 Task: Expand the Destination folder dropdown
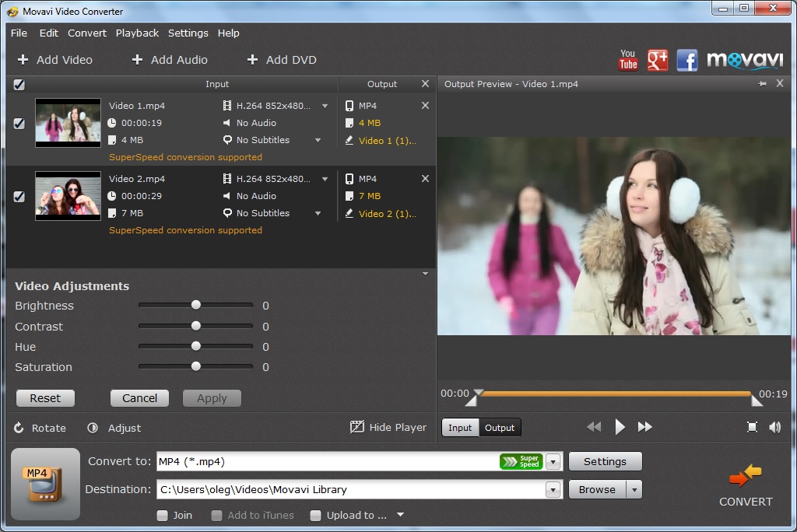(553, 489)
